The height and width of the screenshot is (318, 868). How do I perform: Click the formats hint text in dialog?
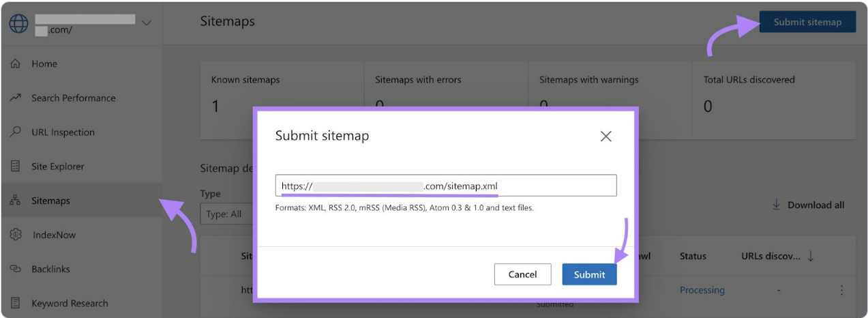[404, 207]
